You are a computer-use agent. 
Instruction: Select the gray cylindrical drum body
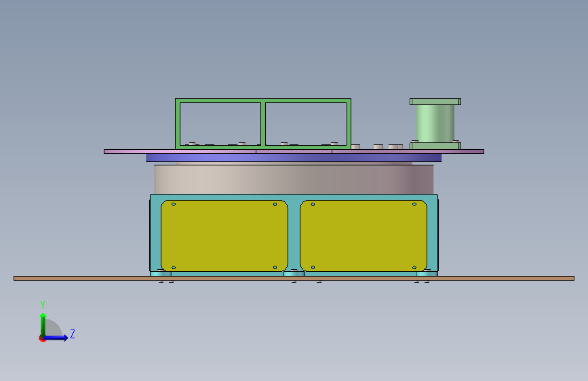(x=294, y=180)
